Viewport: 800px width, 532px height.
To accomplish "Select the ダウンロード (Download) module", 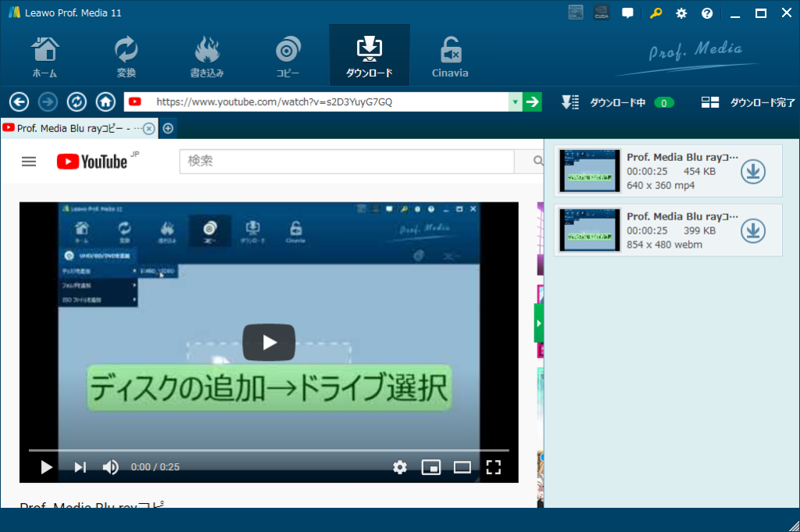I will pos(370,56).
